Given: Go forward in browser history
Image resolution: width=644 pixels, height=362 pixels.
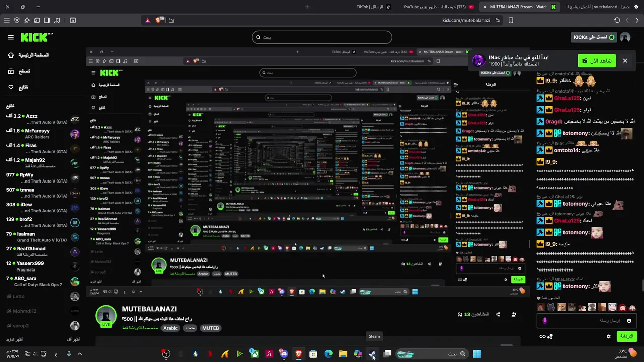Looking at the screenshot, I should click(x=627, y=20).
